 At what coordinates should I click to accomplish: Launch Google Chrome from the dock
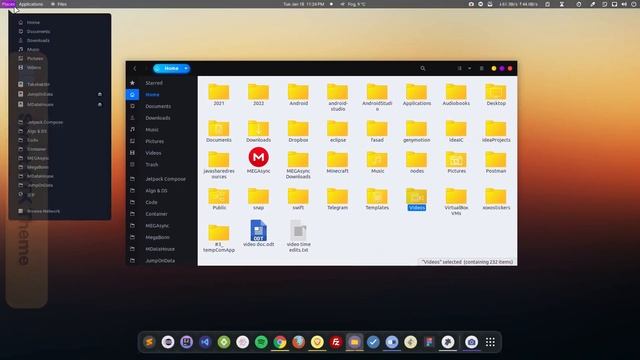point(280,342)
